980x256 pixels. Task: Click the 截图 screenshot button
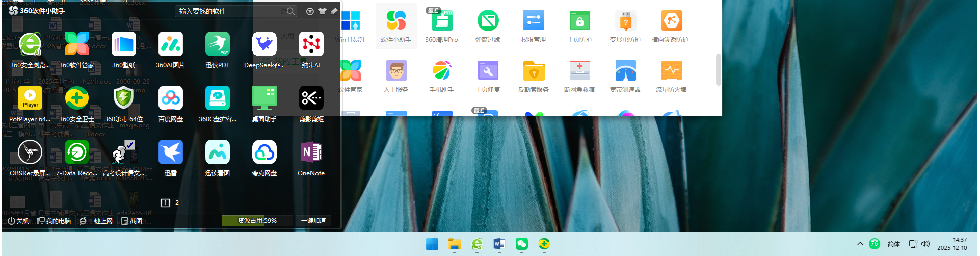click(x=131, y=221)
